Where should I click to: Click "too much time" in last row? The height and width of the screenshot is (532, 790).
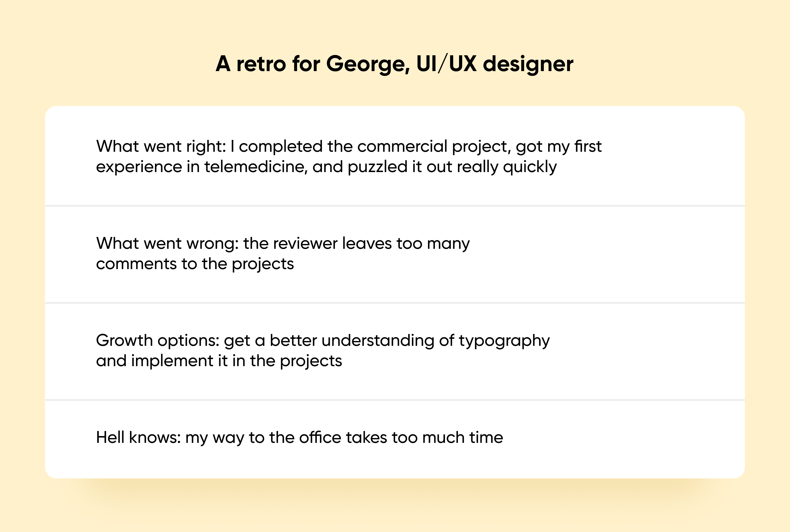click(447, 437)
